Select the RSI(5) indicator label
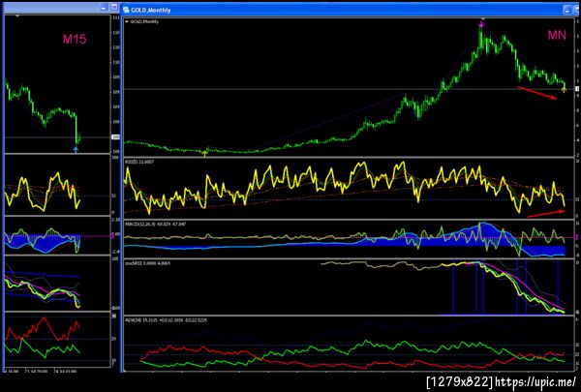The image size is (581, 392). 139,162
